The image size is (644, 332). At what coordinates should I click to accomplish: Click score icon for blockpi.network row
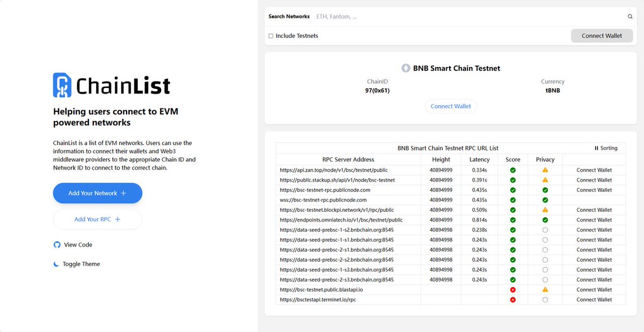(x=513, y=210)
